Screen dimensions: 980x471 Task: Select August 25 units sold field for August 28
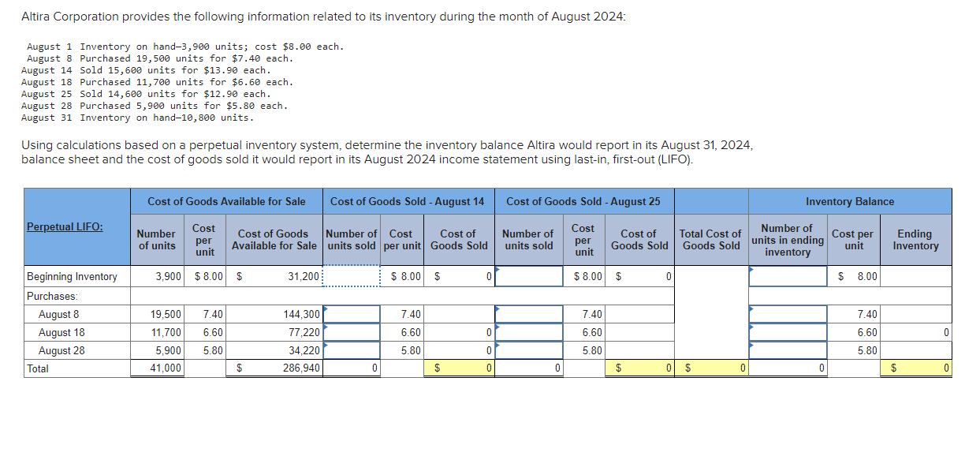[527, 350]
